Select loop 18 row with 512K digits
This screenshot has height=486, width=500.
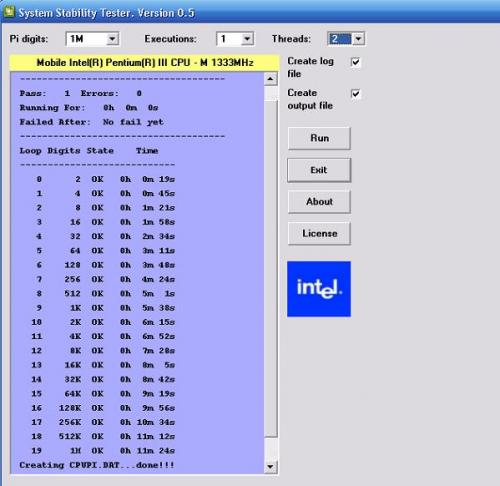tap(103, 436)
